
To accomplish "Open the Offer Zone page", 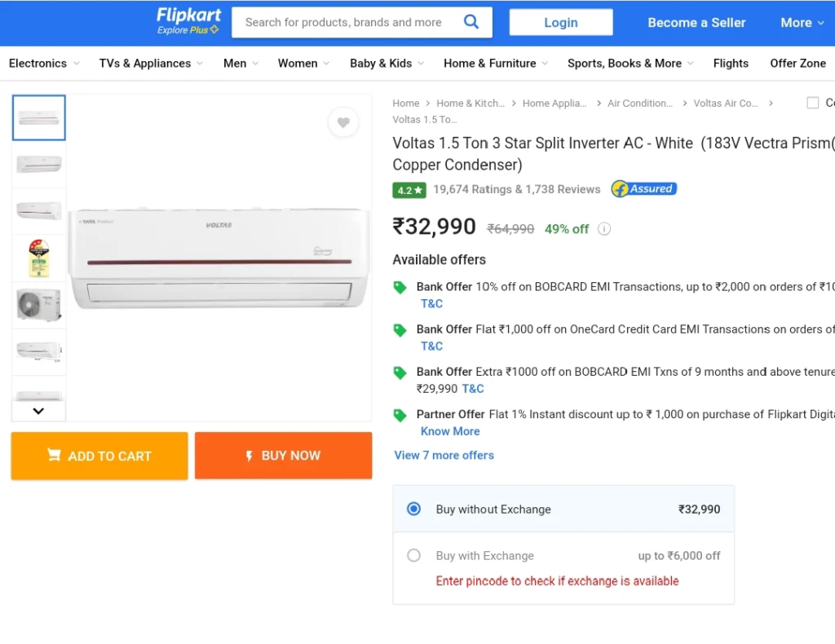I will pos(797,64).
